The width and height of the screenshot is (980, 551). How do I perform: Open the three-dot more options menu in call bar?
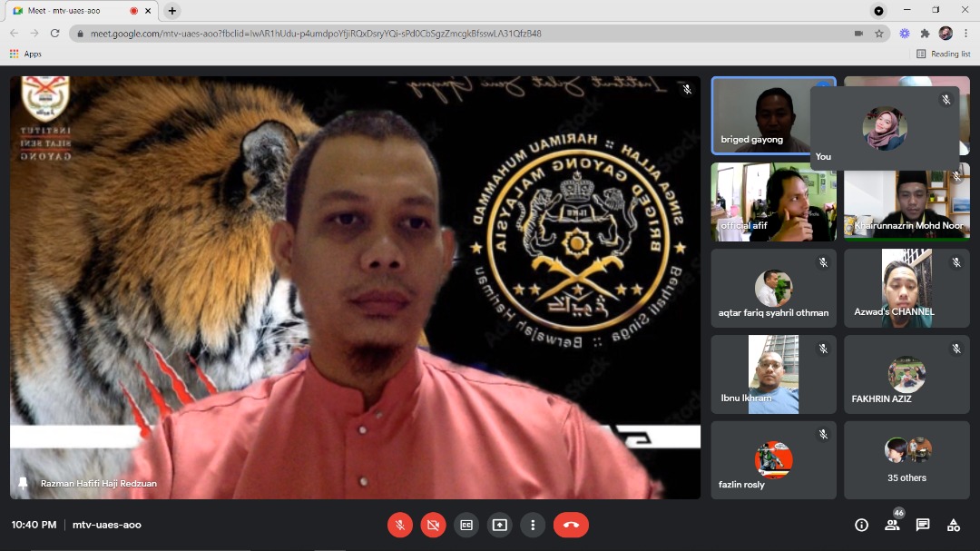pos(533,525)
